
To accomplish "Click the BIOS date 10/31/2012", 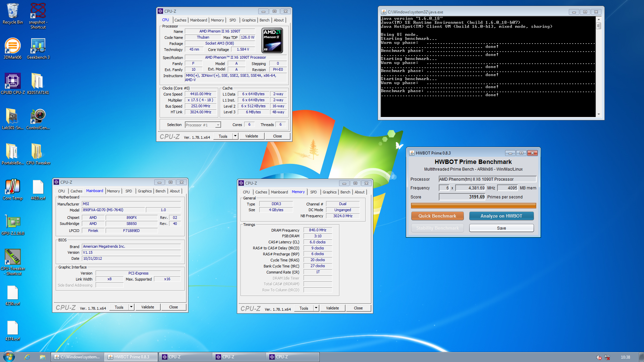I will pyautogui.click(x=131, y=258).
